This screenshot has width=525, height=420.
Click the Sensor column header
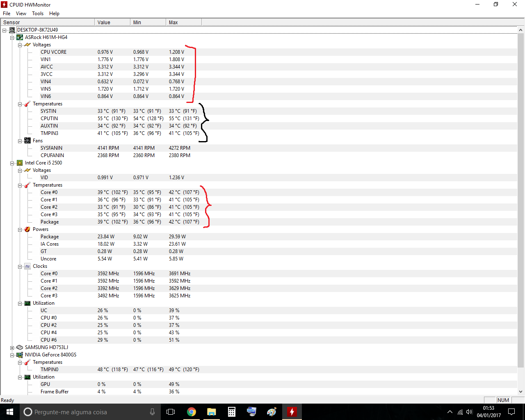(48, 22)
